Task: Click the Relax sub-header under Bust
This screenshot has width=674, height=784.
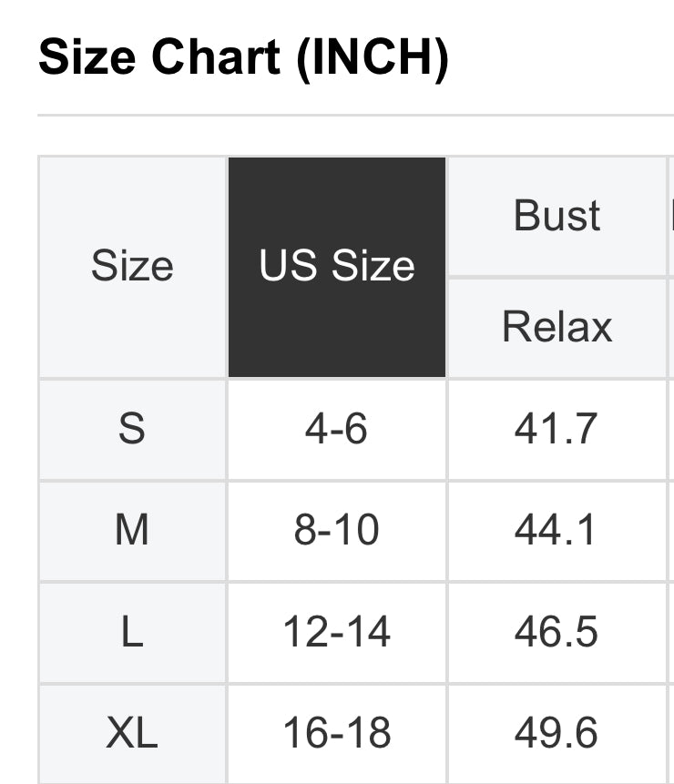Action: (557, 326)
